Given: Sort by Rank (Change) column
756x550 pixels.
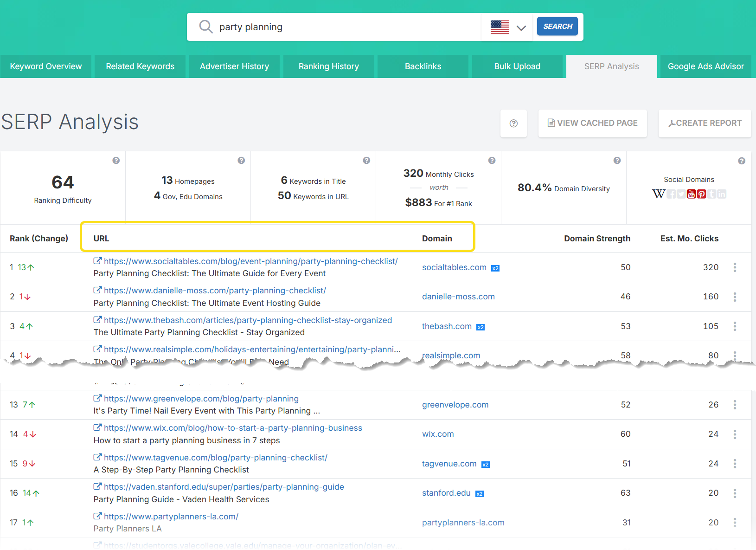Looking at the screenshot, I should (x=39, y=239).
